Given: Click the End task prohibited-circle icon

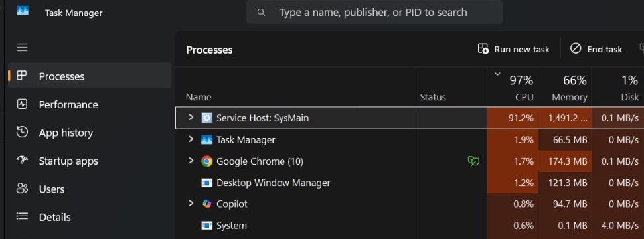Looking at the screenshot, I should click(576, 49).
